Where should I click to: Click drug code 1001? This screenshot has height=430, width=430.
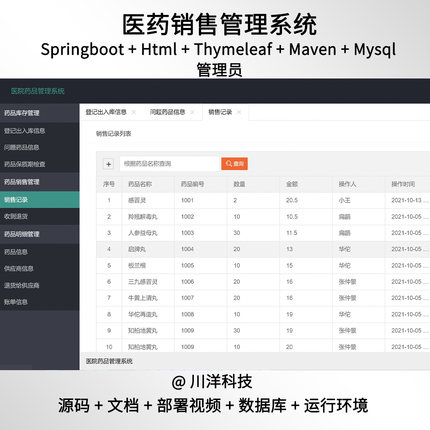[187, 200]
